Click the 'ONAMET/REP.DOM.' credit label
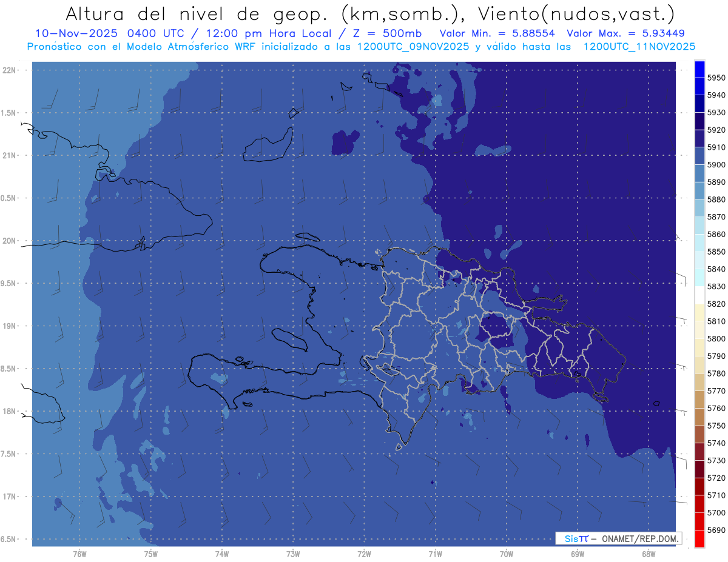 (640, 538)
